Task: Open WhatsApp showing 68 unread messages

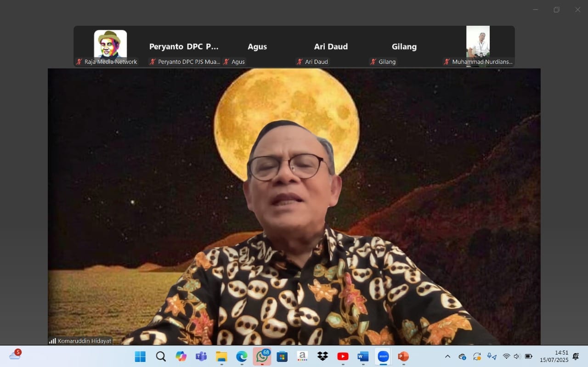Action: pos(262,356)
